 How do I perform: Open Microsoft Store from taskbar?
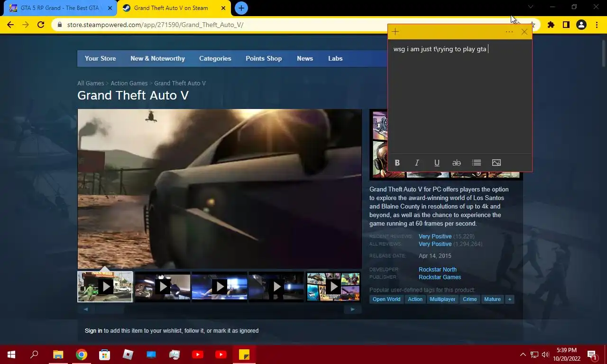click(x=104, y=355)
